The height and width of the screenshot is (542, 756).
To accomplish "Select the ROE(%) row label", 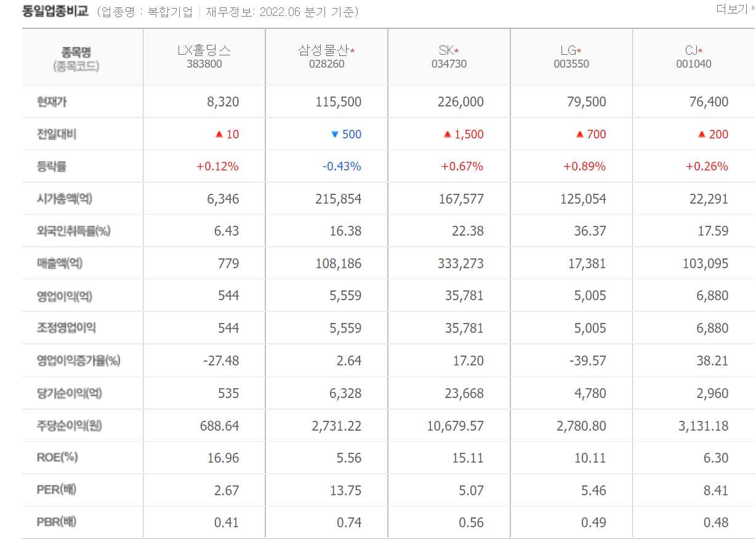I will pyautogui.click(x=57, y=457).
